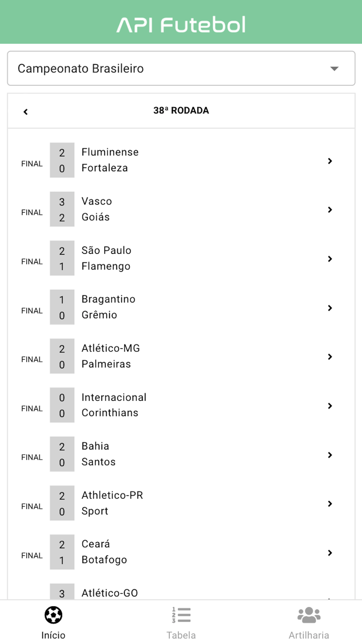
Task: Tap the arrow beside Atlético-MG vs Palmeiras
Action: click(330, 357)
